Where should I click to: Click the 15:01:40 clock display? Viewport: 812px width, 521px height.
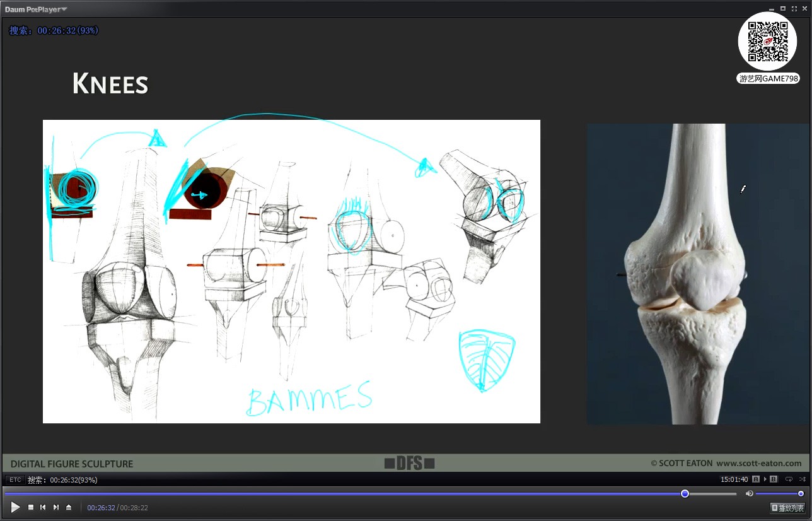click(x=734, y=479)
